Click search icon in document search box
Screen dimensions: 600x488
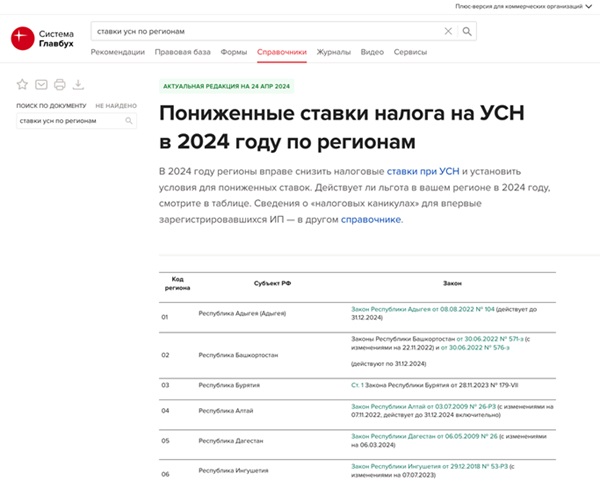point(129,121)
